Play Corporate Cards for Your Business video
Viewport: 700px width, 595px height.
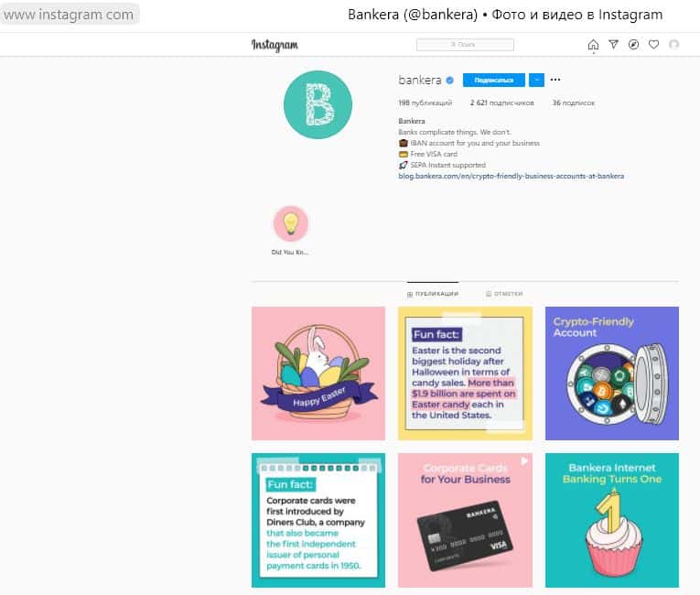click(465, 521)
